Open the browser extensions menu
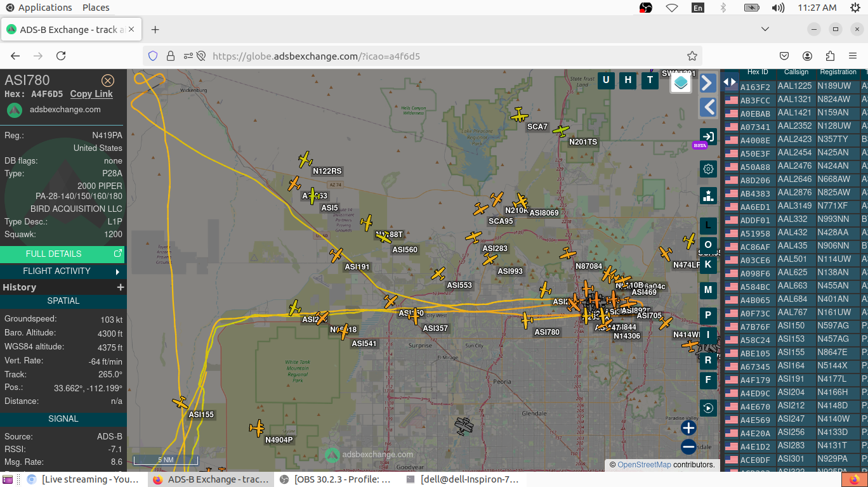This screenshot has height=487, width=868. click(830, 56)
